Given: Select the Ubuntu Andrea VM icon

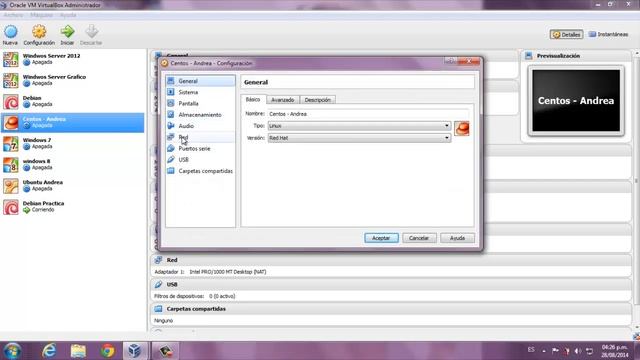Looking at the screenshot, I should (x=11, y=186).
